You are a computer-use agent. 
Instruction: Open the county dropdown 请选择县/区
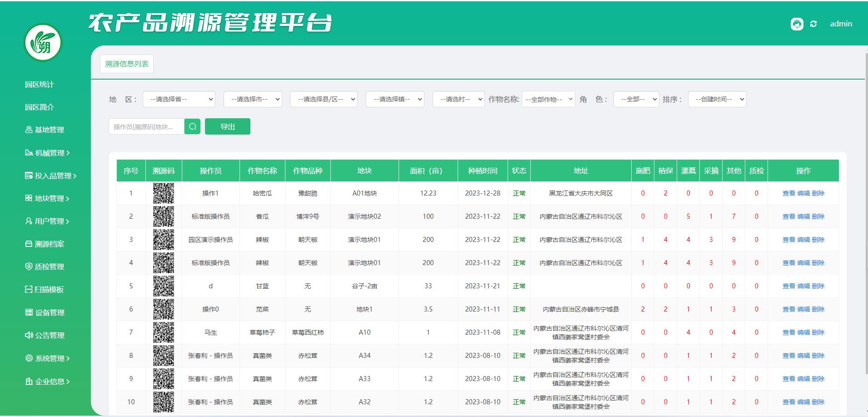(x=324, y=99)
